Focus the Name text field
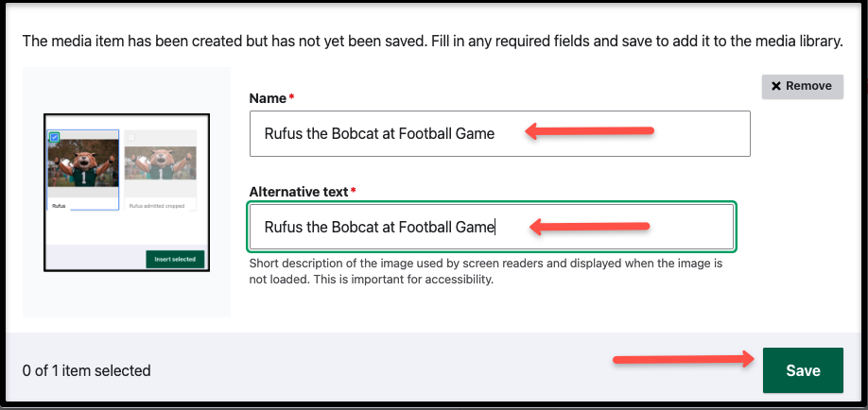868x410 pixels. tap(499, 133)
